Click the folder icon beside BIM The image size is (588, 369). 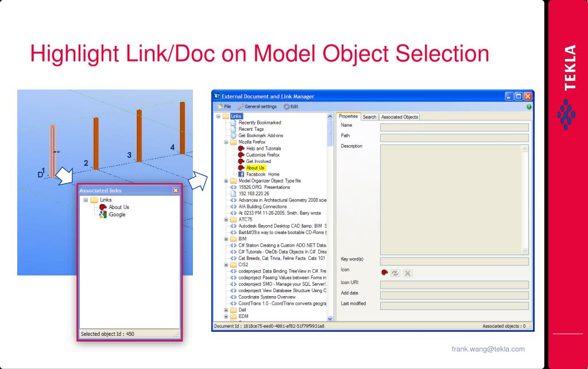(233, 239)
